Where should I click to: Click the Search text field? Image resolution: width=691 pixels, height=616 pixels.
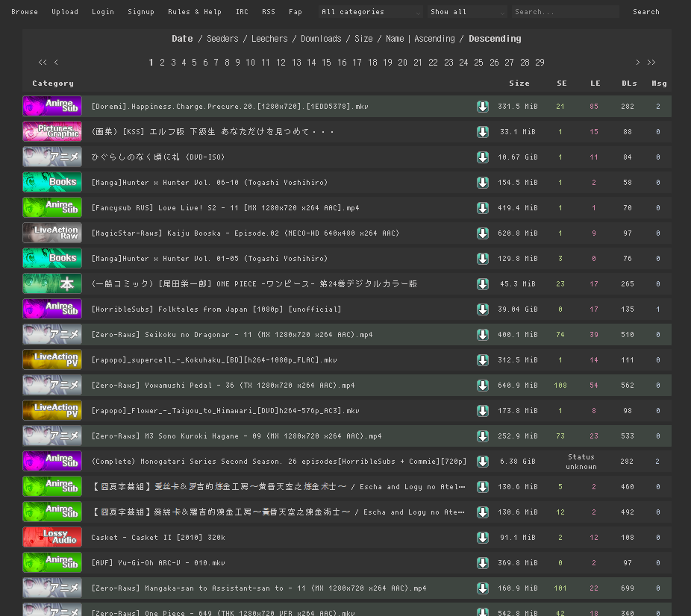tap(566, 12)
